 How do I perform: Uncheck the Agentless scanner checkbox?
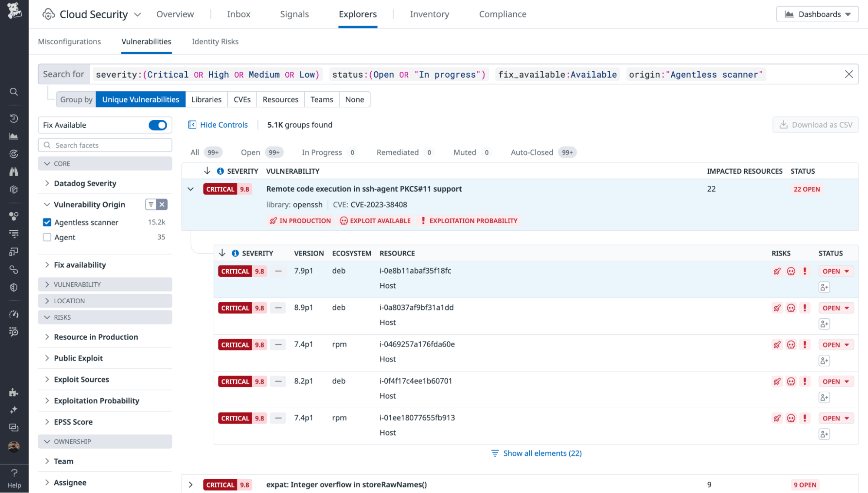coord(47,222)
